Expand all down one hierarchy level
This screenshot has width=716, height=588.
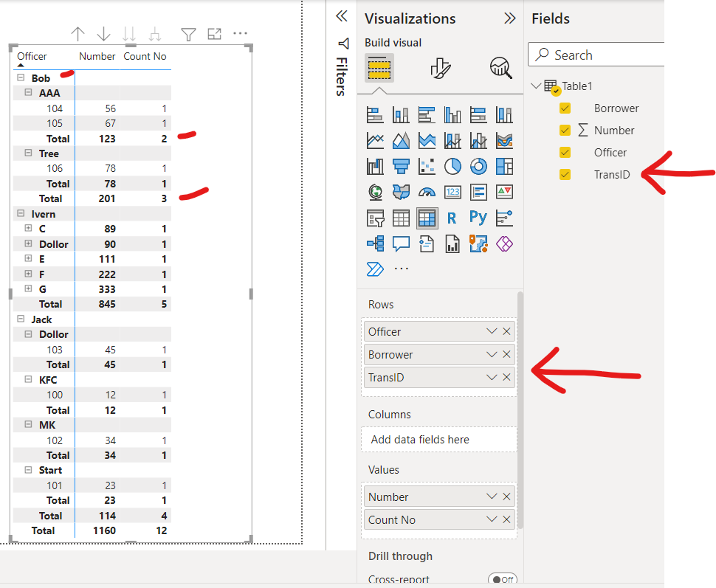point(155,33)
